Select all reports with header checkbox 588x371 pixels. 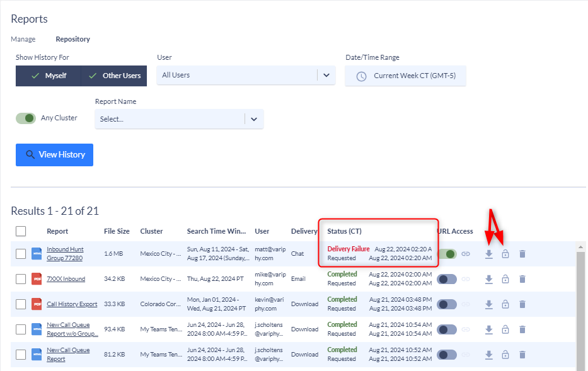21,231
